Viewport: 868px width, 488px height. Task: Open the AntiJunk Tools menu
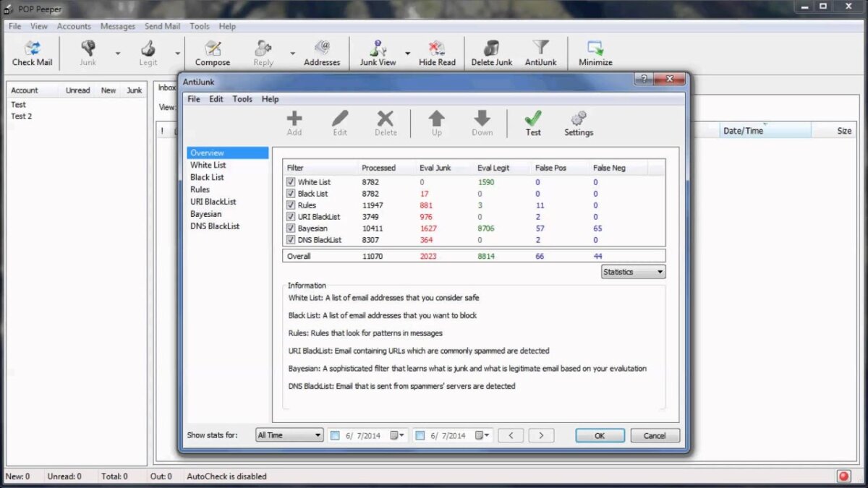coord(242,99)
